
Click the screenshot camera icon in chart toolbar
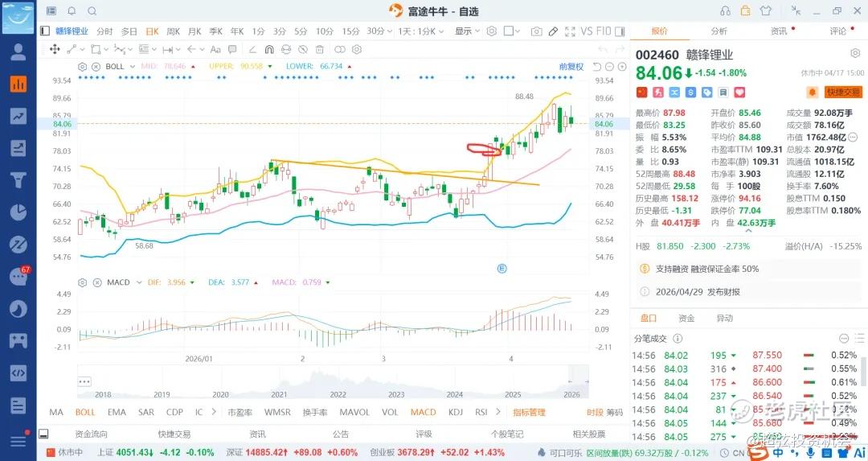point(535,31)
